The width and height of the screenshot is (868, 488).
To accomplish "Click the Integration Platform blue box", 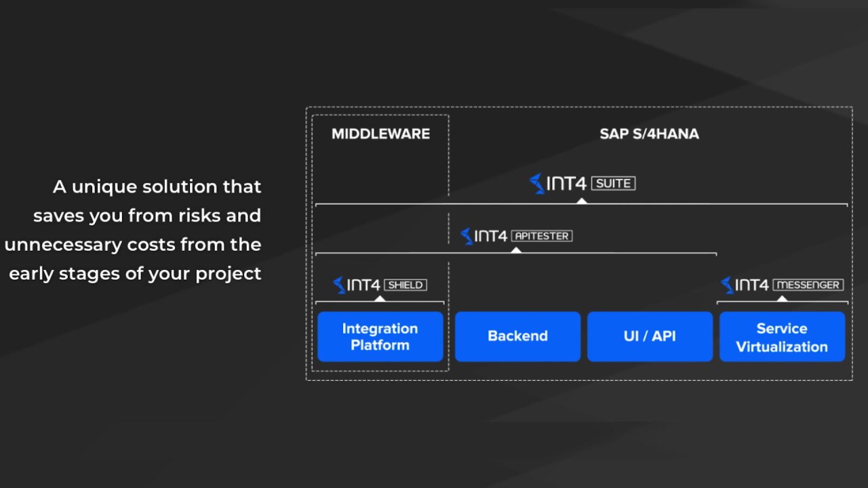I will coord(380,336).
